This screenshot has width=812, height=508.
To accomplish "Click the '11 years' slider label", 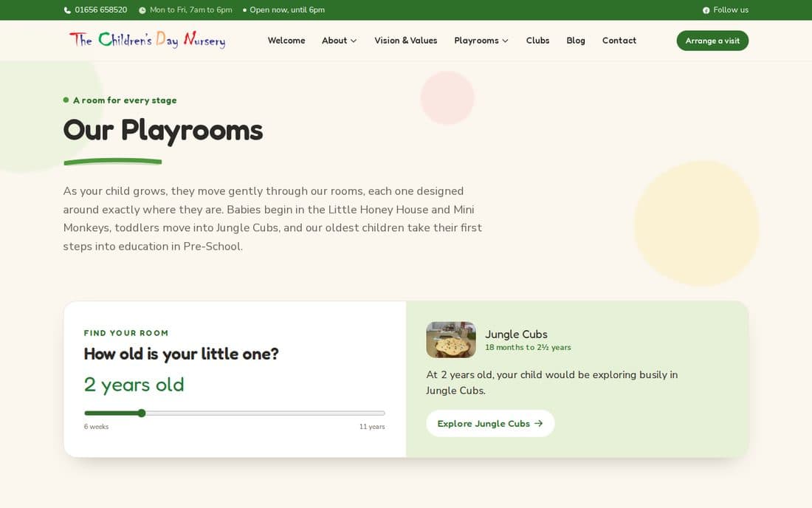I will (372, 427).
